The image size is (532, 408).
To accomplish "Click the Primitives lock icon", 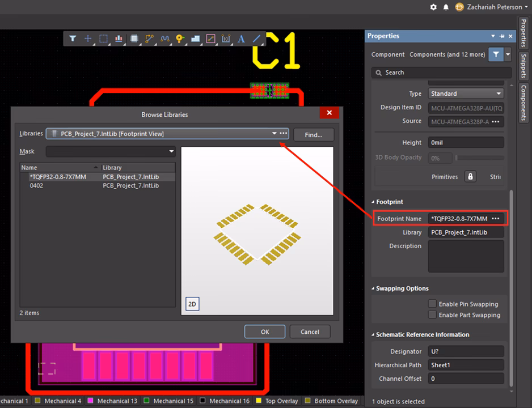I will click(x=470, y=176).
